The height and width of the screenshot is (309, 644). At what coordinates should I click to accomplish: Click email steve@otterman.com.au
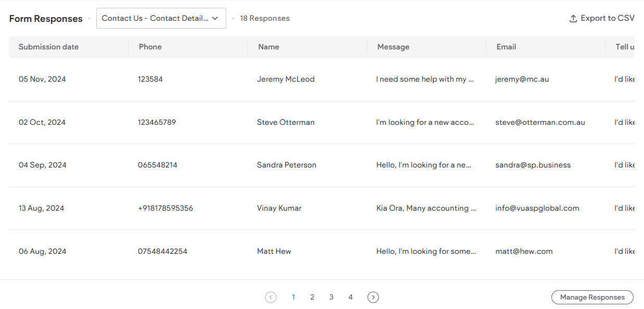coord(540,122)
